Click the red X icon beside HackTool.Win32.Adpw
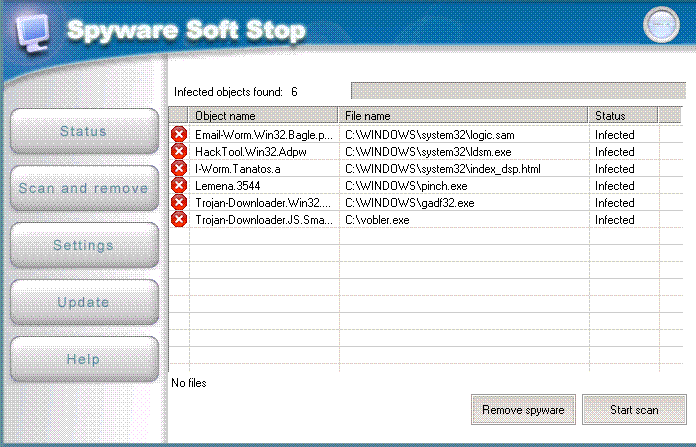The height and width of the screenshot is (447, 696). click(x=179, y=151)
